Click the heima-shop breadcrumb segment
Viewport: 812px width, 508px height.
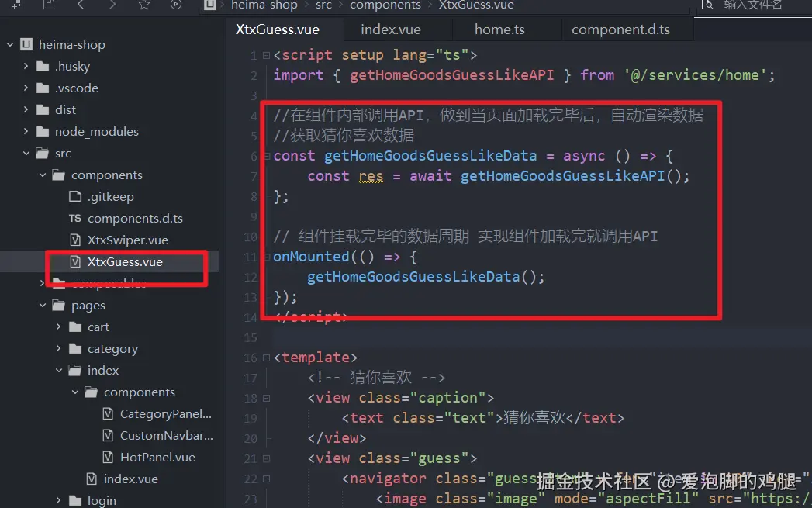coord(264,5)
